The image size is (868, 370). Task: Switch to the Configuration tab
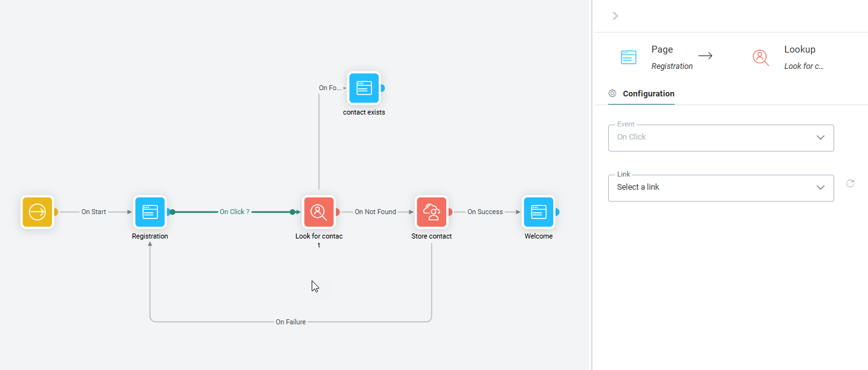(648, 94)
